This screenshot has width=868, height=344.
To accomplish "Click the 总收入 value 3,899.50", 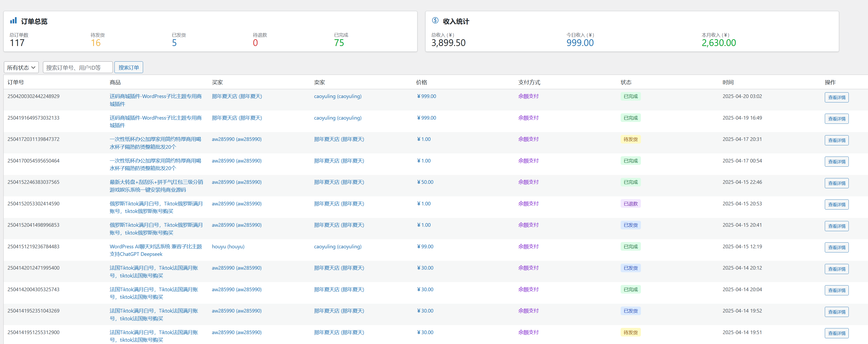I will click(x=448, y=43).
